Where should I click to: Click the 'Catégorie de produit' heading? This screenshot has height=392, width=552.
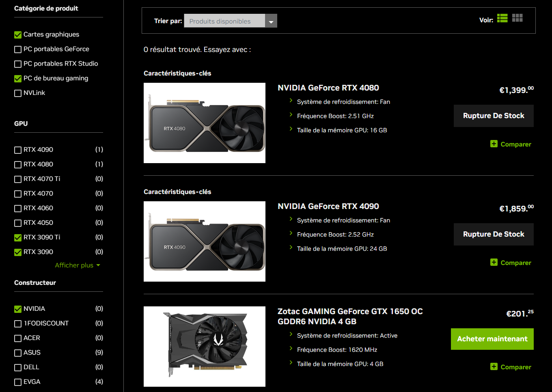tap(46, 9)
